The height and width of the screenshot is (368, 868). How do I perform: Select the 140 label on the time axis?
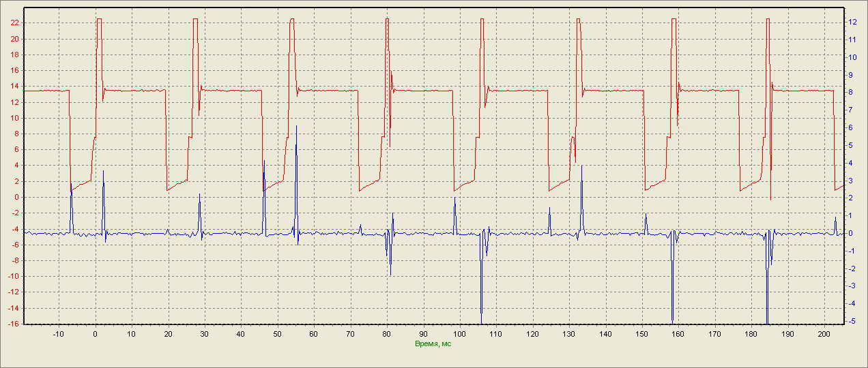point(605,335)
